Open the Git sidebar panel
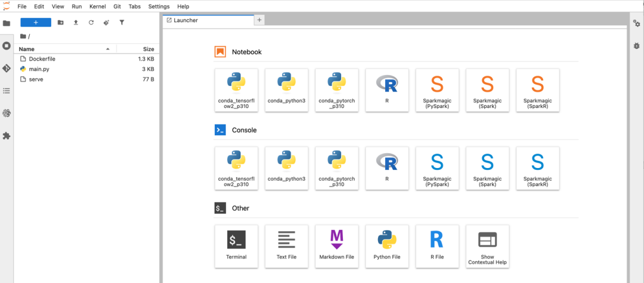The height and width of the screenshot is (283, 644). pos(7,68)
